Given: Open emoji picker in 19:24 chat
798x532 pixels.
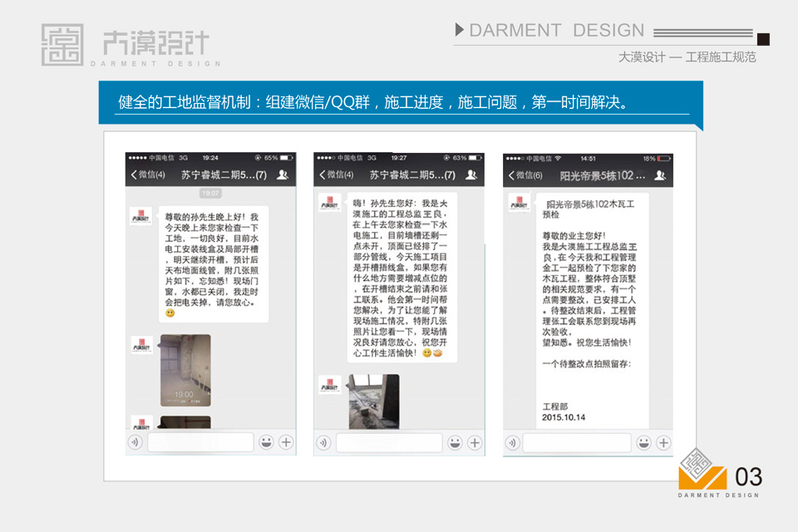Looking at the screenshot, I should [266, 442].
